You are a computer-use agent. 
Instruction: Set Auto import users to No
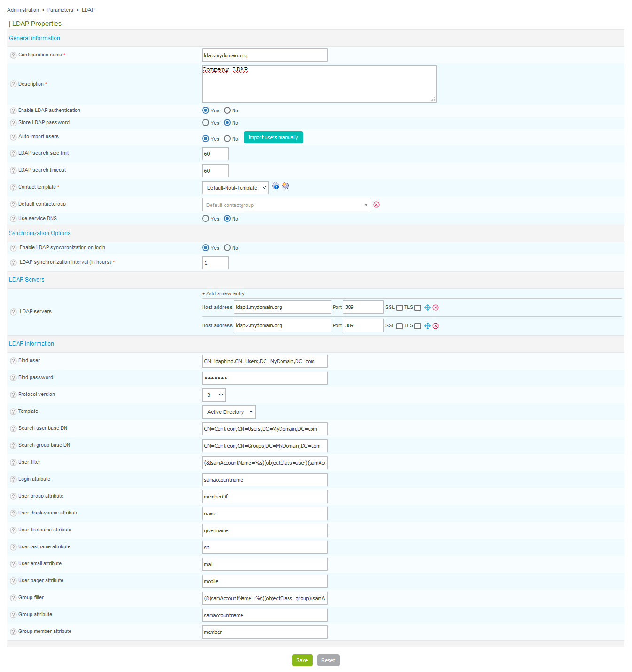tap(227, 139)
